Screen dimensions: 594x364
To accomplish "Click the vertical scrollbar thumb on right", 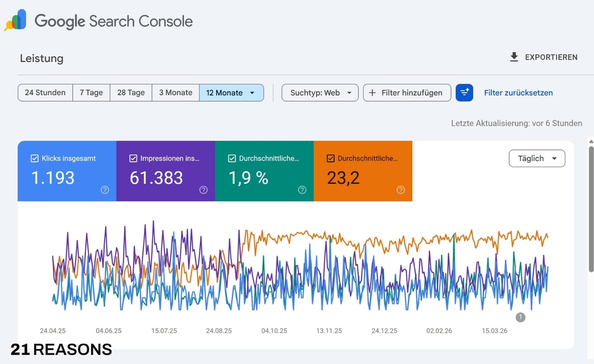I will tap(591, 209).
